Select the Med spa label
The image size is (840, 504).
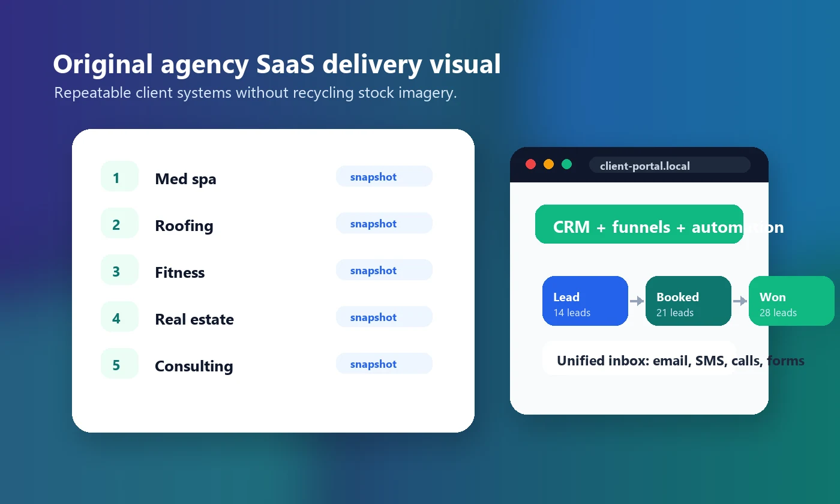coord(185,179)
